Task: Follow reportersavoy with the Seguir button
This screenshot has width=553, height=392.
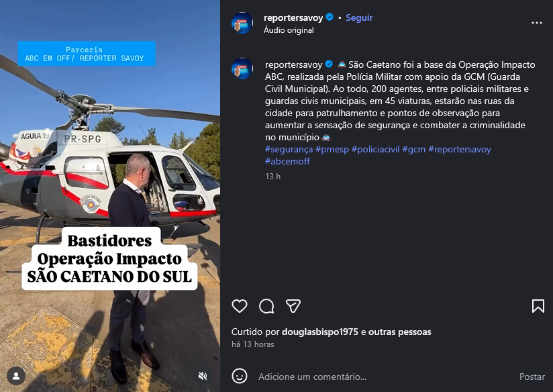Action: pos(359,17)
